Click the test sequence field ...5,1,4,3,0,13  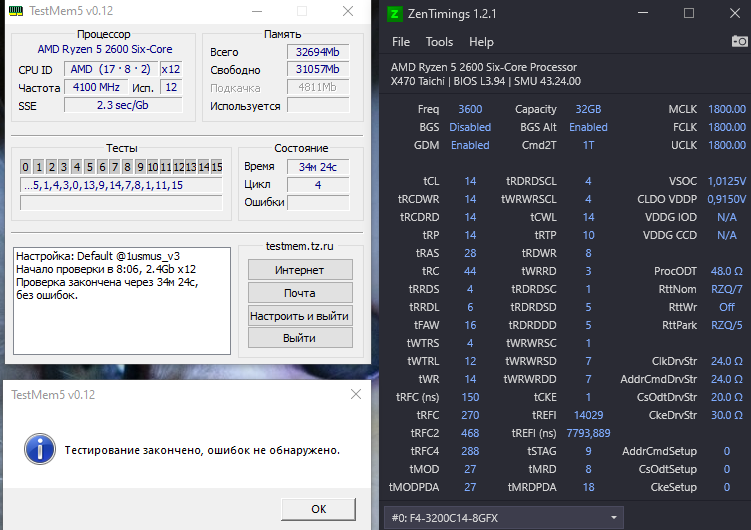[x=121, y=185]
